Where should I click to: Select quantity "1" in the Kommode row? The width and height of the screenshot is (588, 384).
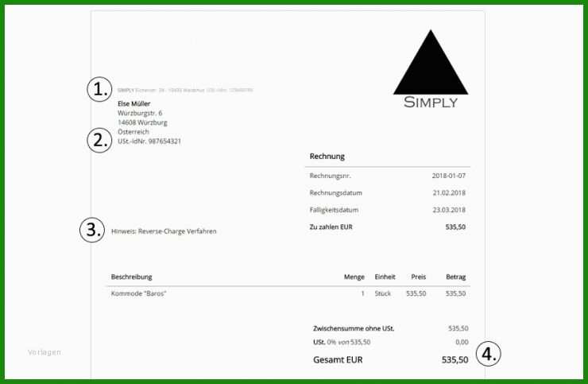click(362, 293)
